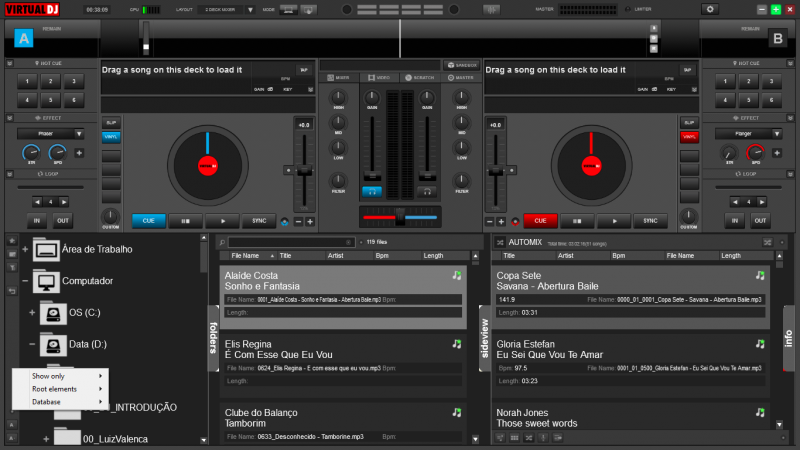Viewport: 800px width, 450px height.
Task: Toggle deck B headphone cue (PFL)
Action: point(427,192)
